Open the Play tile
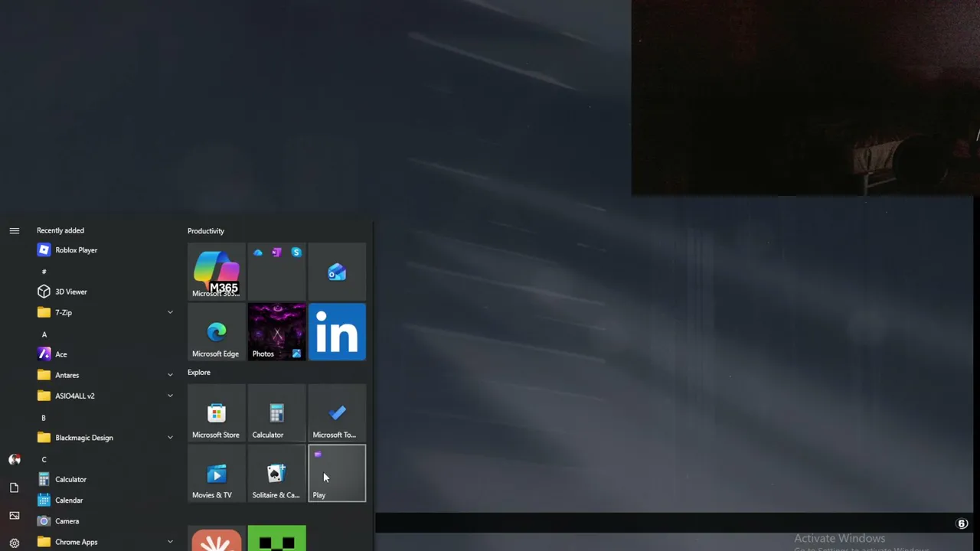The width and height of the screenshot is (980, 551). click(x=337, y=474)
